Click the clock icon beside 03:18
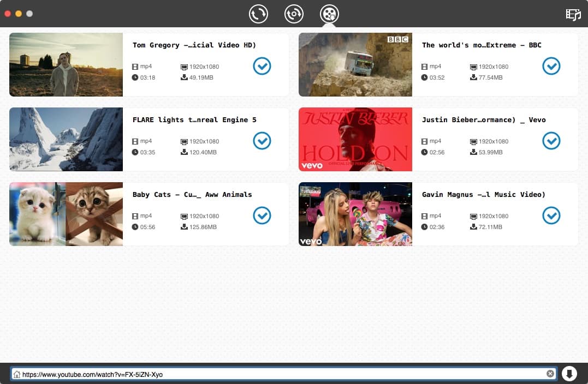This screenshot has height=384, width=588. [x=135, y=77]
